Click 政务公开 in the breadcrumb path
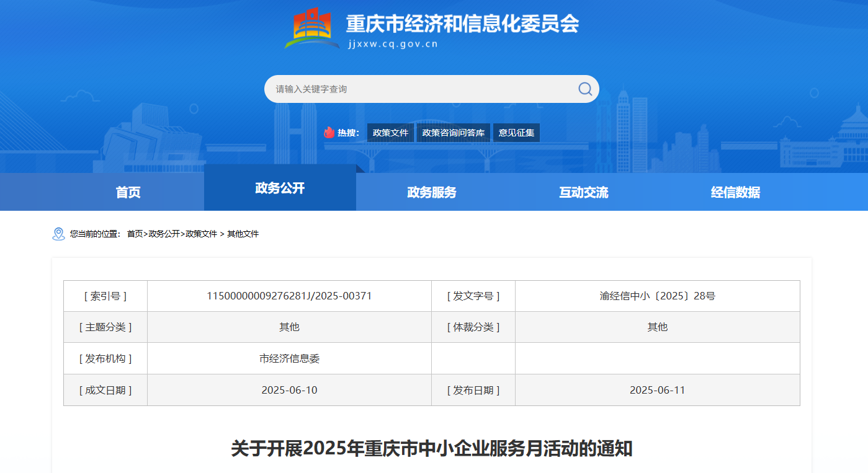The width and height of the screenshot is (868, 473). tap(164, 234)
